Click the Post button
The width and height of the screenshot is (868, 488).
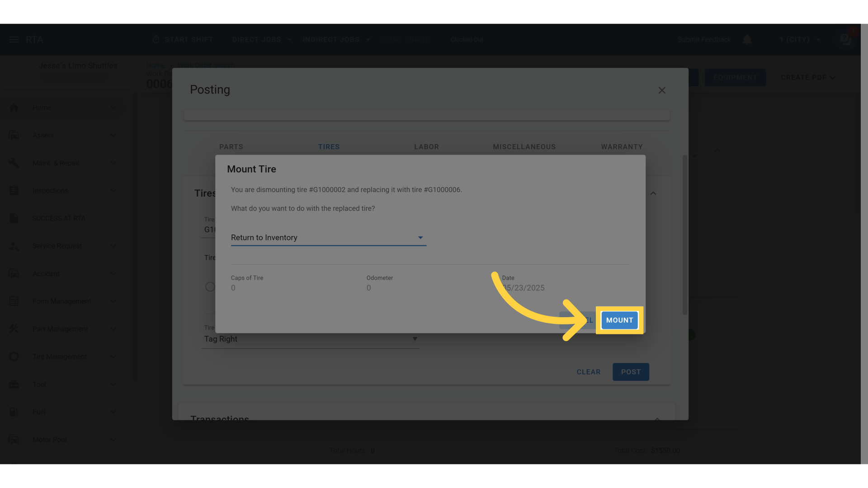pos(631,372)
